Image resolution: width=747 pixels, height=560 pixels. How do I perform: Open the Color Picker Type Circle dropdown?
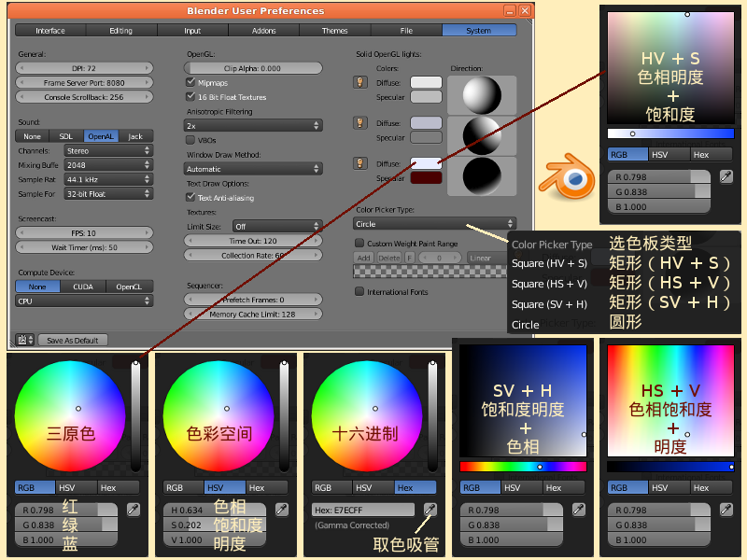(x=434, y=224)
